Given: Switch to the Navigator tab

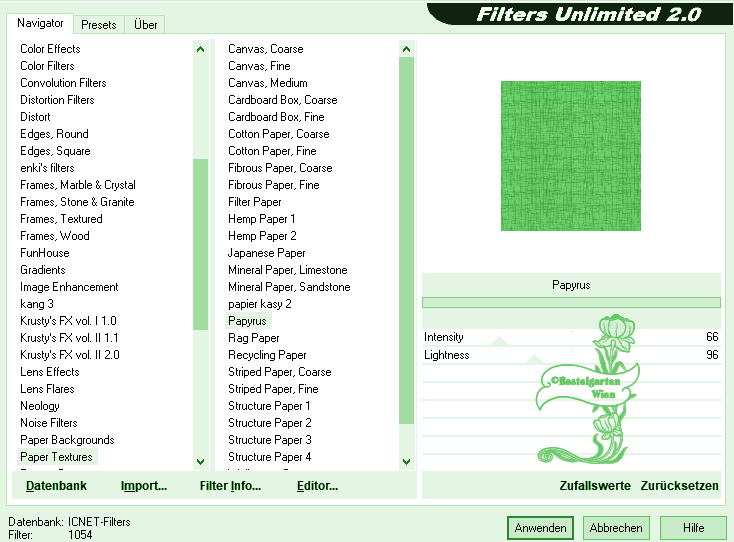Looking at the screenshot, I should tap(40, 23).
